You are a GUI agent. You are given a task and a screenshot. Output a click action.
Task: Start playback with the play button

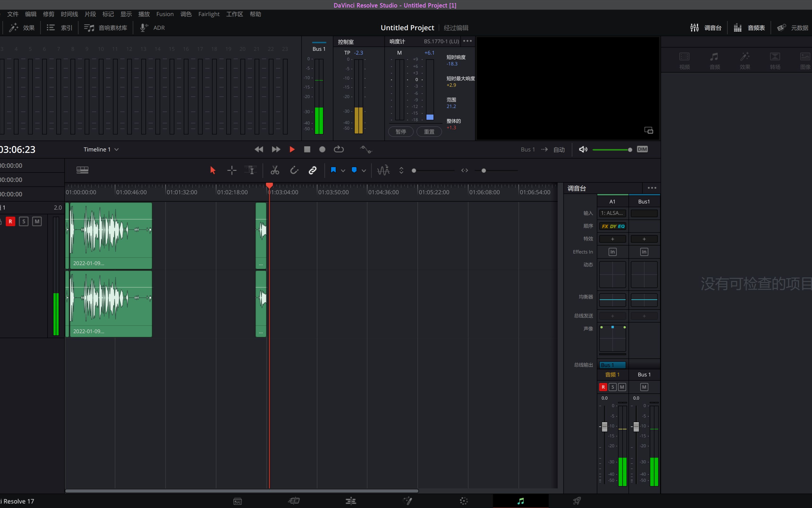[x=292, y=149]
